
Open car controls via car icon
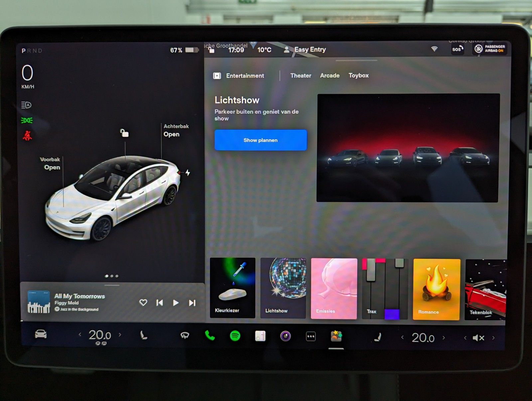click(41, 334)
